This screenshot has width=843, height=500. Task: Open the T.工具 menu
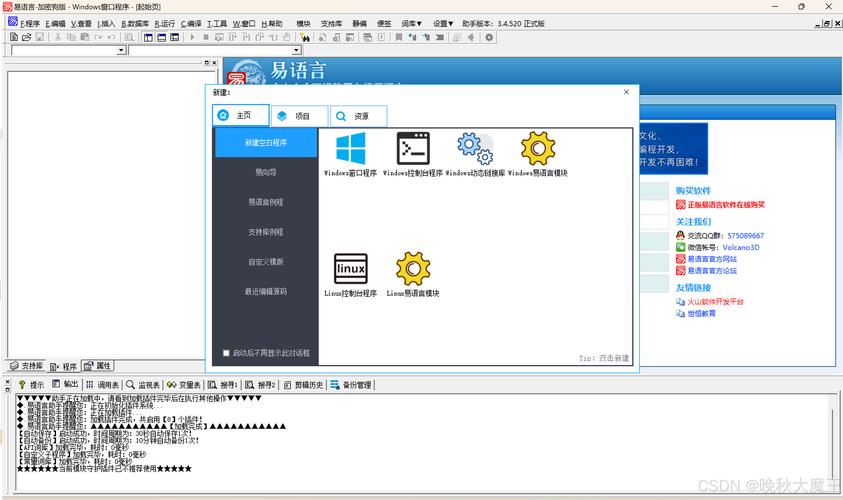pyautogui.click(x=217, y=24)
